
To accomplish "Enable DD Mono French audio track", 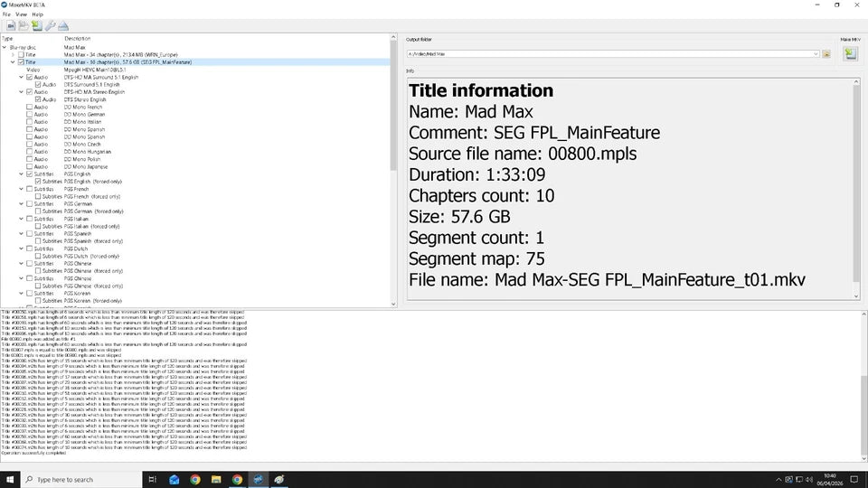I will coord(29,107).
